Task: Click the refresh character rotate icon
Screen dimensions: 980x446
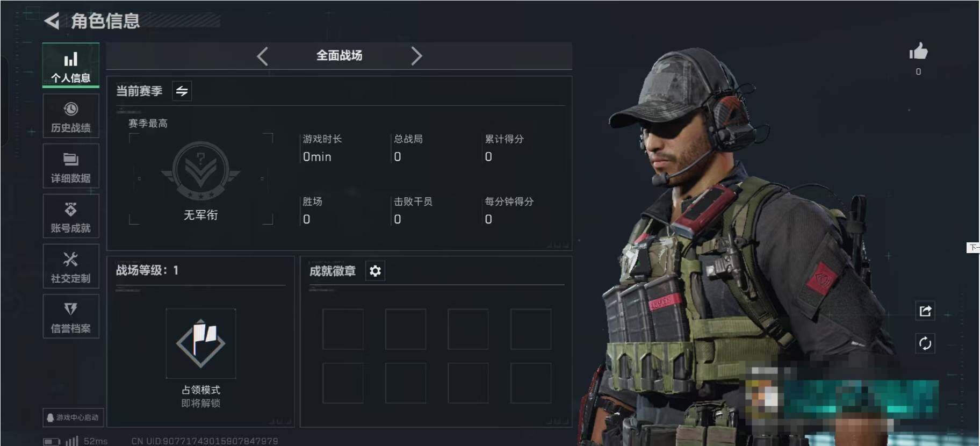Action: coord(925,343)
